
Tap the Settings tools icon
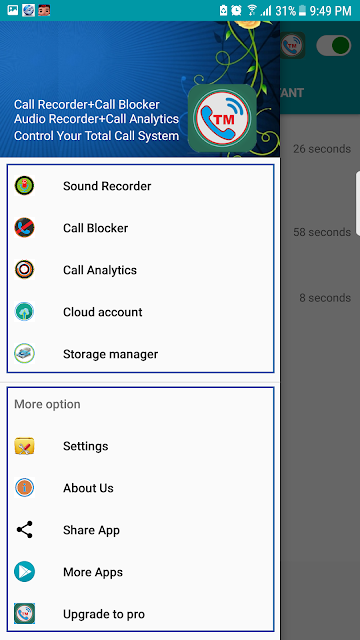(24, 446)
